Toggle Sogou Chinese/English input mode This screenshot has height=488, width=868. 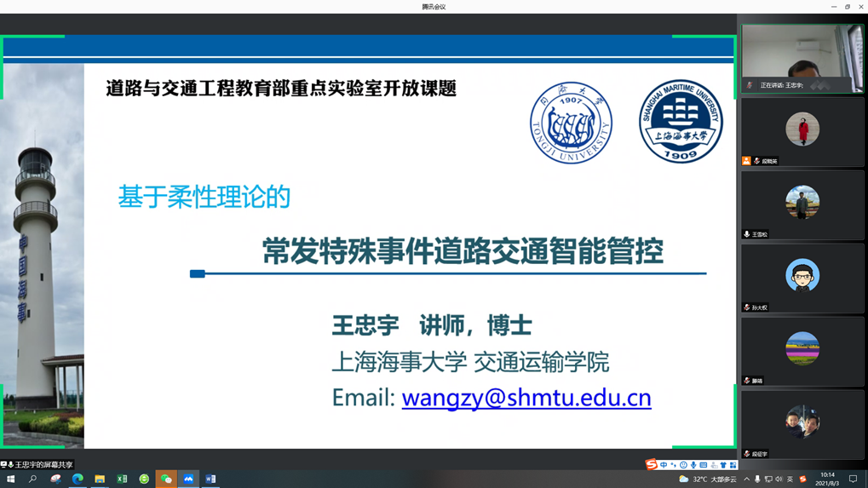[x=664, y=465]
